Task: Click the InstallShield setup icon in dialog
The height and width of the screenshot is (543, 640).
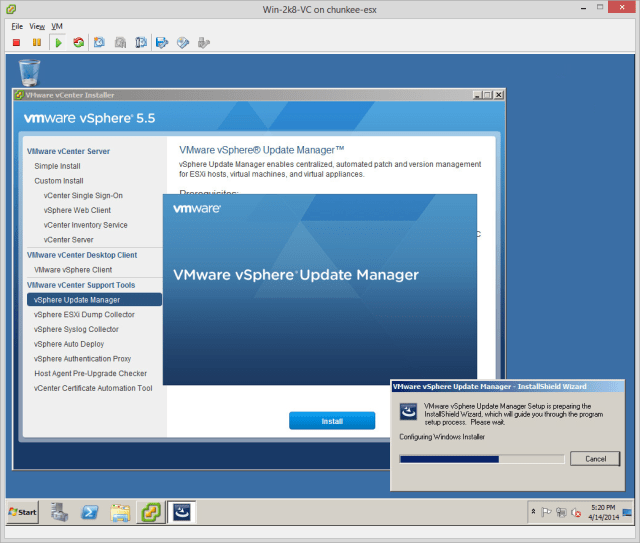Action: 409,412
